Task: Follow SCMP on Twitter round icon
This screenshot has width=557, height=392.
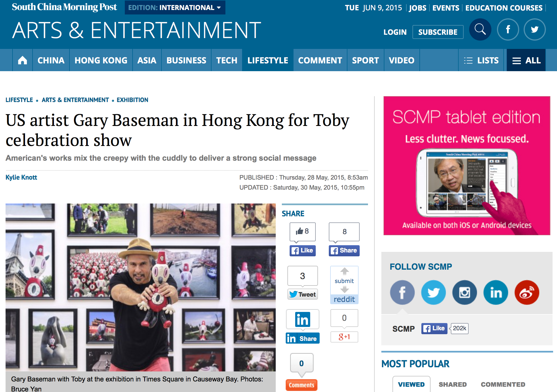Action: 433,292
